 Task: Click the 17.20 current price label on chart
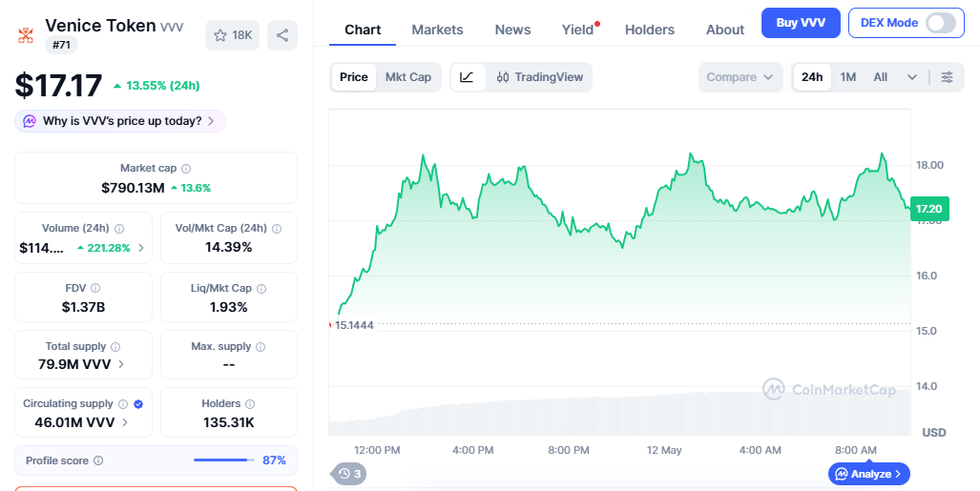tap(929, 209)
